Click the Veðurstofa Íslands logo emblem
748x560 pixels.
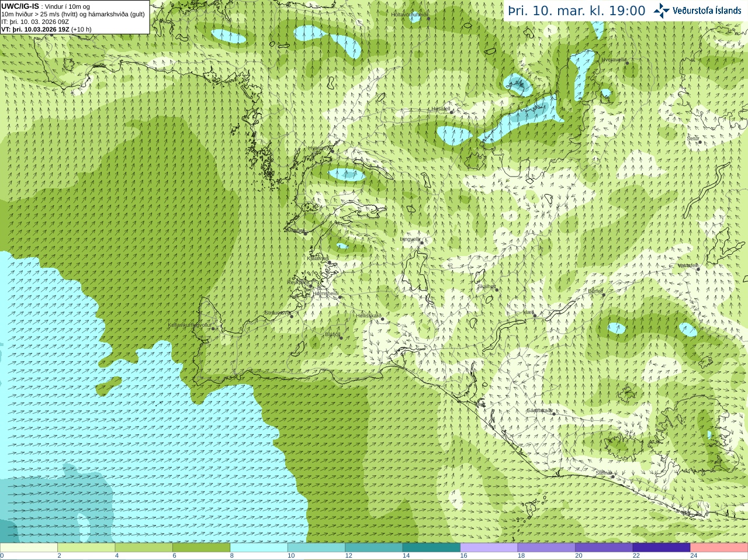click(x=662, y=11)
